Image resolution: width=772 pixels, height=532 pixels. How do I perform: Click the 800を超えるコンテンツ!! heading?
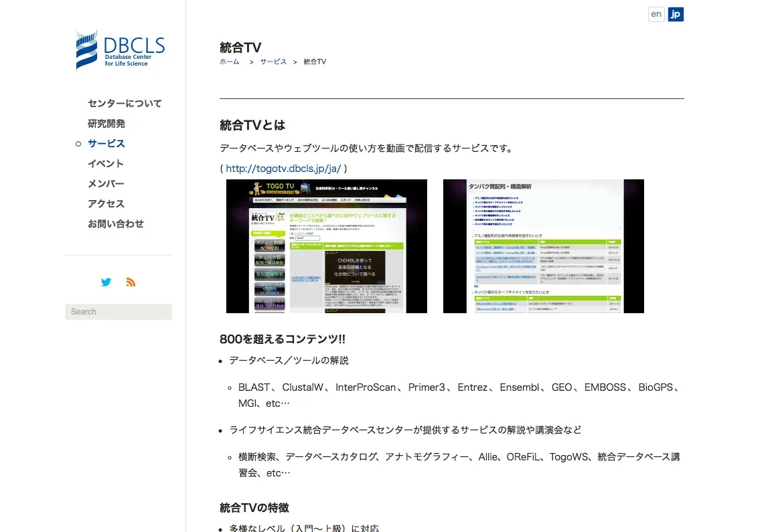point(283,339)
